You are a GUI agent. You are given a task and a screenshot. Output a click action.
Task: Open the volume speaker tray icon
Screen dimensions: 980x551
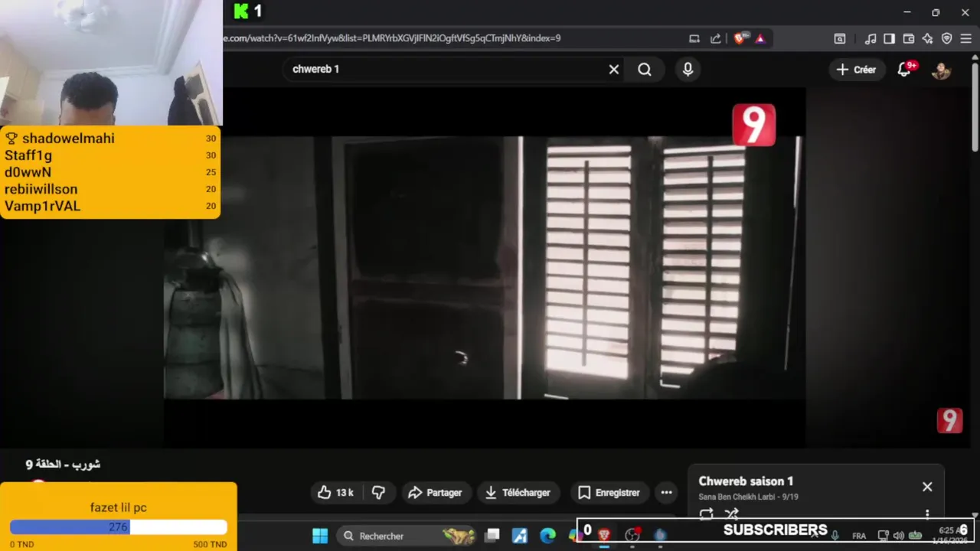click(x=899, y=536)
